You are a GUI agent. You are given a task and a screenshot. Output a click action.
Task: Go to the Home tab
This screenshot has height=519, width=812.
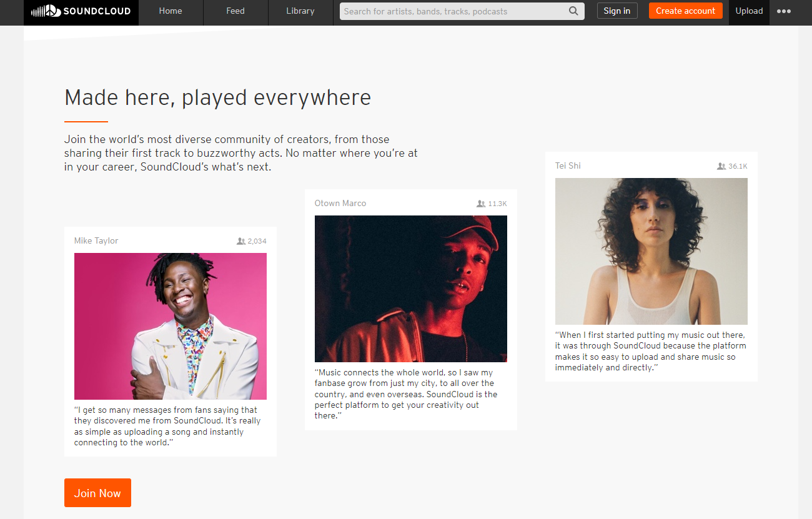tap(171, 11)
